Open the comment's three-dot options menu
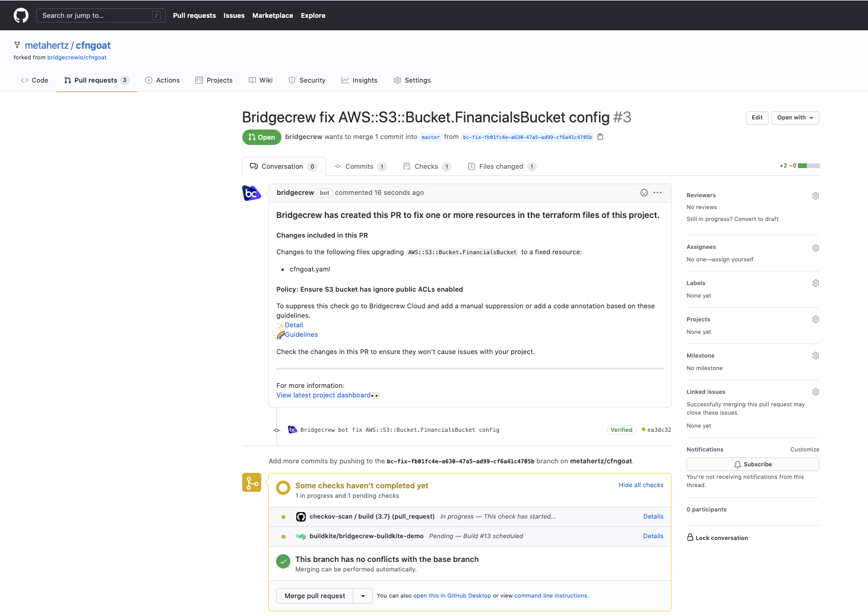Image resolution: width=868 pixels, height=616 pixels. tap(657, 192)
